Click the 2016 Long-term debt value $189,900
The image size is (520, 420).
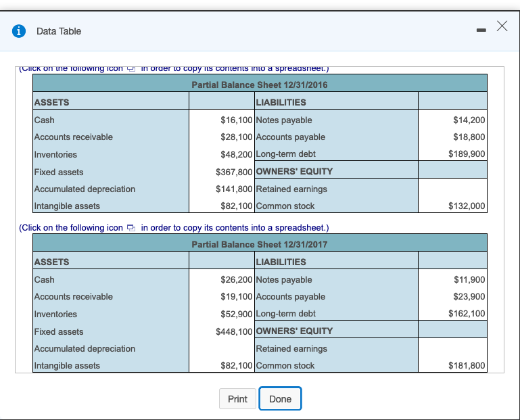pyautogui.click(x=467, y=154)
